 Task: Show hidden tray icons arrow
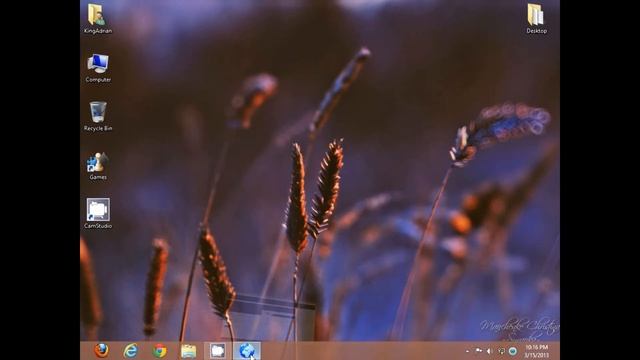click(x=467, y=351)
